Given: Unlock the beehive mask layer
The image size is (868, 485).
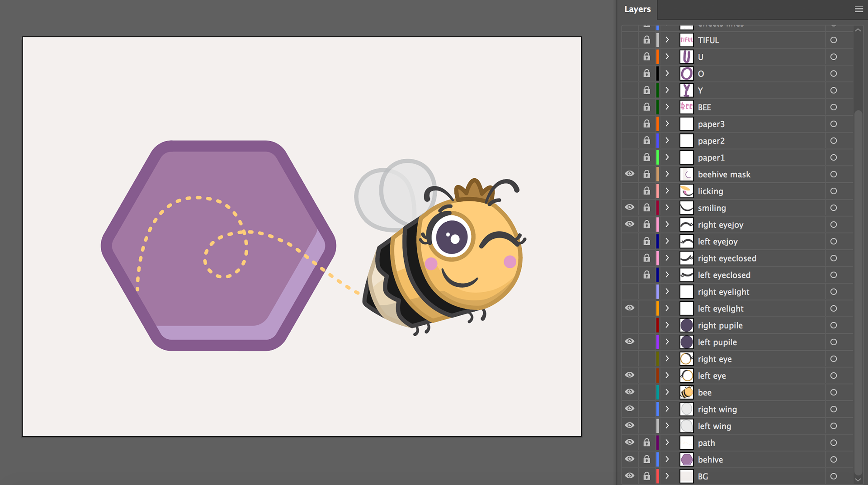Looking at the screenshot, I should pyautogui.click(x=647, y=174).
